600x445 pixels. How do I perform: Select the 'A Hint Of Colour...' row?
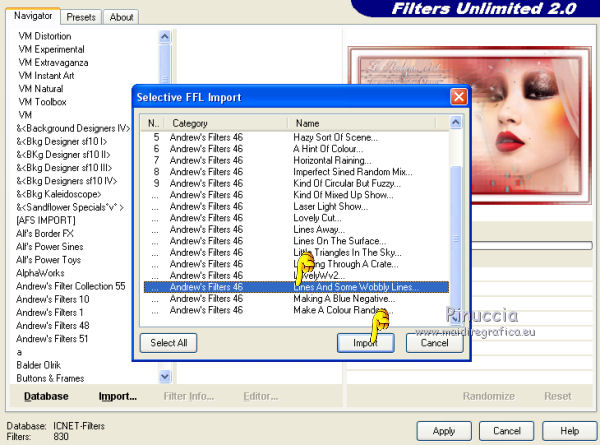click(x=296, y=148)
